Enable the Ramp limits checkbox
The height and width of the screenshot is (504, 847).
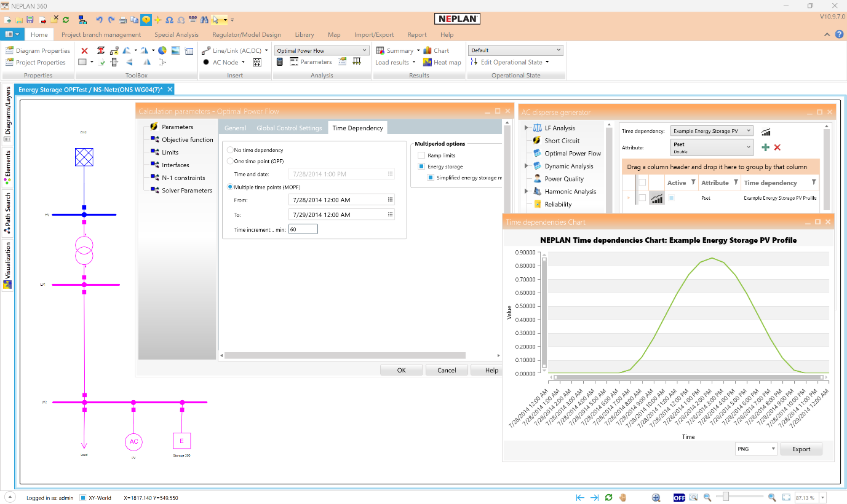(x=421, y=156)
